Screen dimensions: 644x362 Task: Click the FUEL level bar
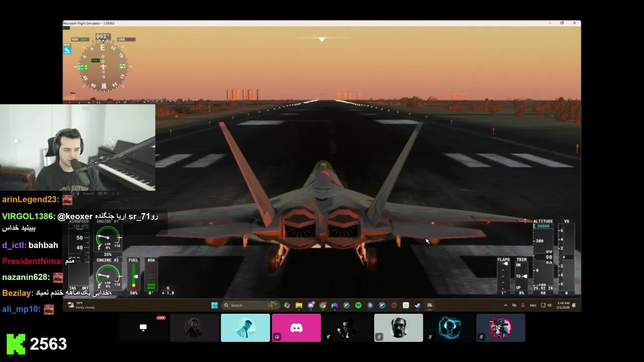pos(133,276)
